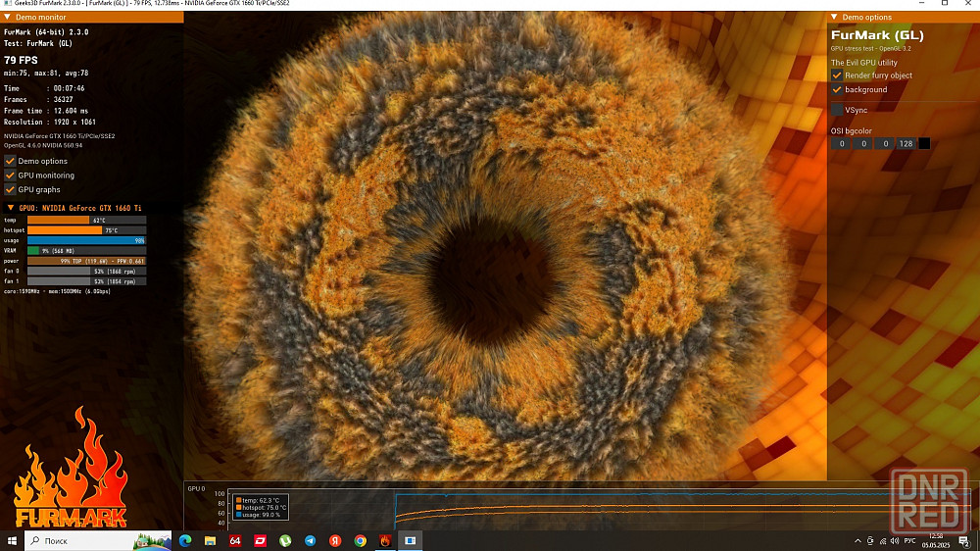Click the GPU temp bar
The height and width of the screenshot is (551, 980).
tap(86, 221)
